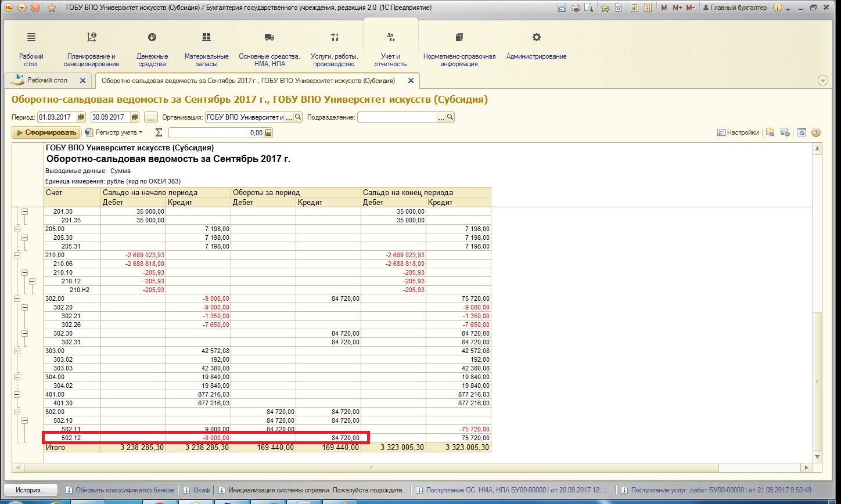
Task: Open the calendar icon in title bar
Action: [648, 8]
